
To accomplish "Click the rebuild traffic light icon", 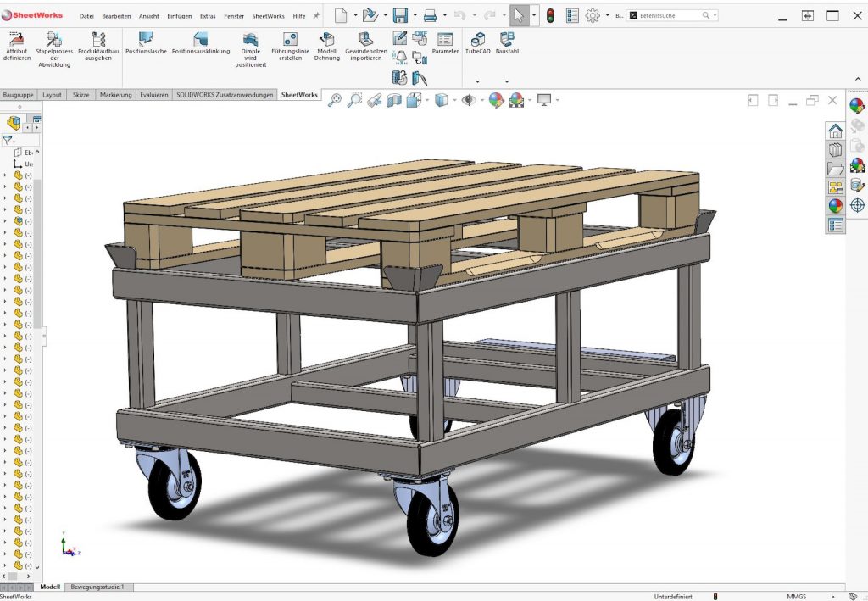I will click(x=550, y=15).
